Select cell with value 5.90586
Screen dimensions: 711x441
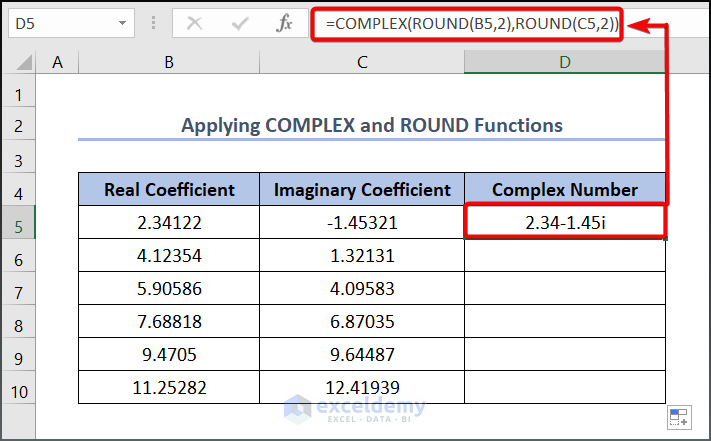tap(169, 289)
